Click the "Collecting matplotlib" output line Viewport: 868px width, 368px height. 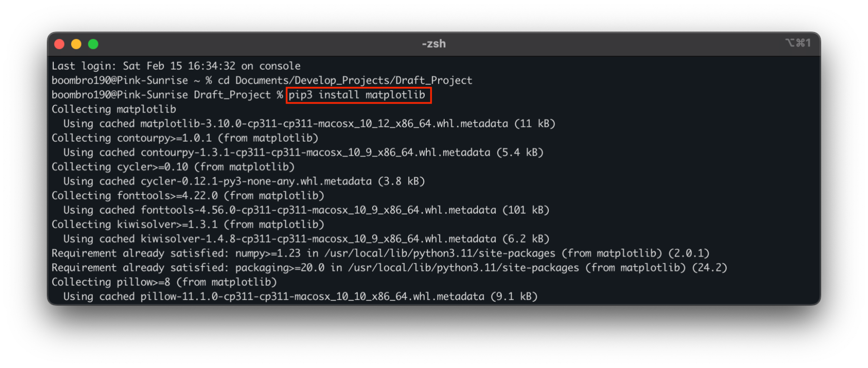click(114, 109)
